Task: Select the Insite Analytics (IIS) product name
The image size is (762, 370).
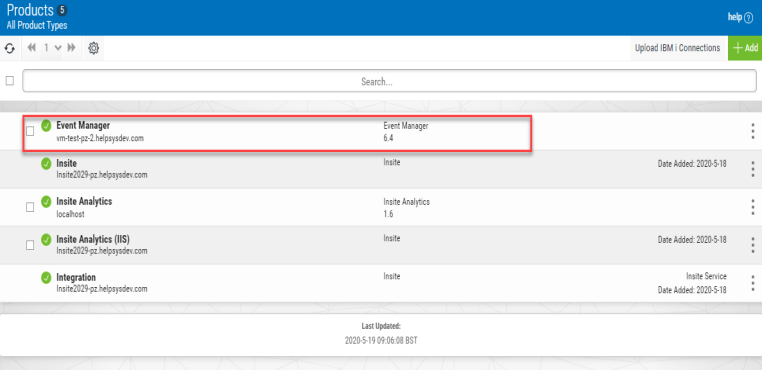Action: tap(93, 239)
